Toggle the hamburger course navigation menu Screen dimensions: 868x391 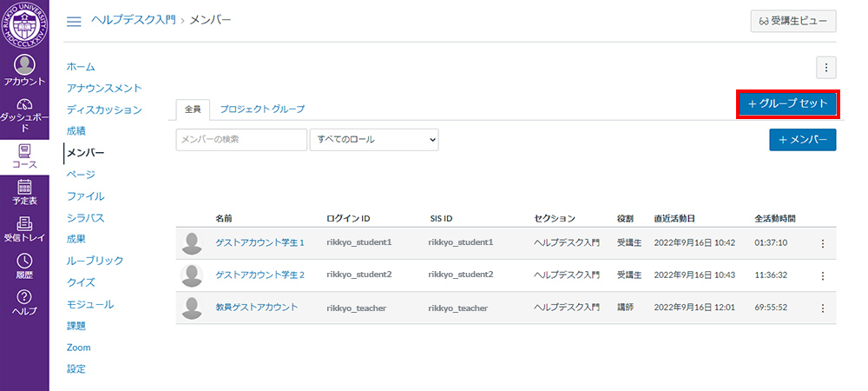pos(75,21)
